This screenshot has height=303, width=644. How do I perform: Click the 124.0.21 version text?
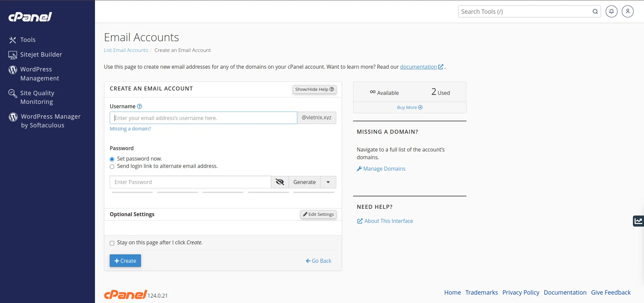click(x=157, y=296)
